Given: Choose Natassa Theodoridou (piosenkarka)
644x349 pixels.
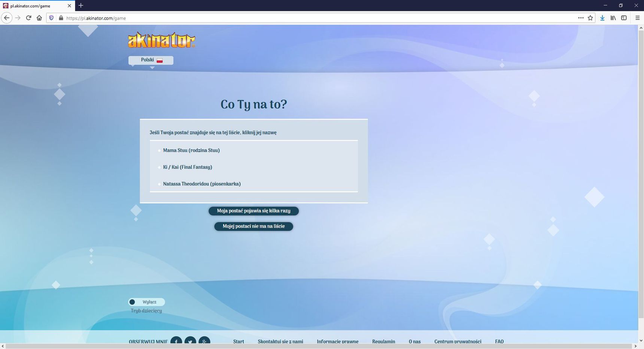Looking at the screenshot, I should point(202,184).
